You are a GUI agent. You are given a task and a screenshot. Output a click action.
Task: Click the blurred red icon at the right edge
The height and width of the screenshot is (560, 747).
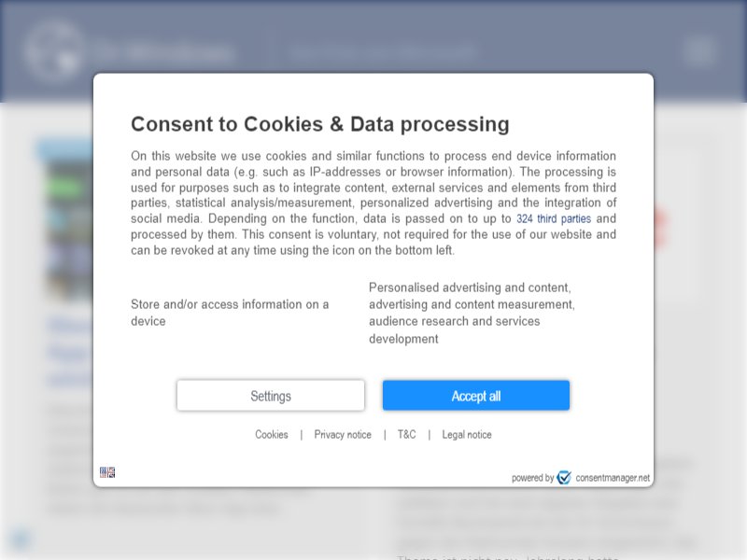tap(660, 228)
